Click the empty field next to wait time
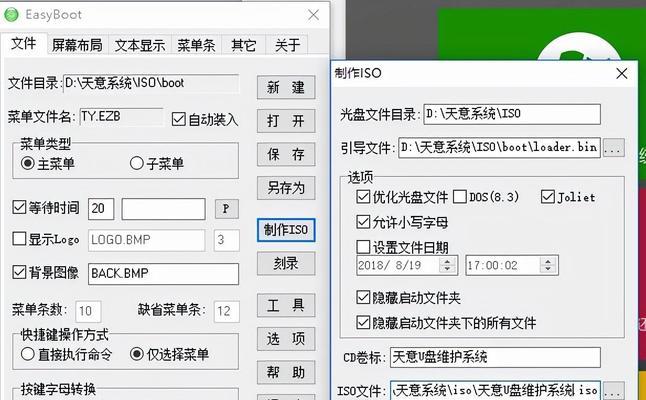Screen dimensions: 646x400 point(164,209)
